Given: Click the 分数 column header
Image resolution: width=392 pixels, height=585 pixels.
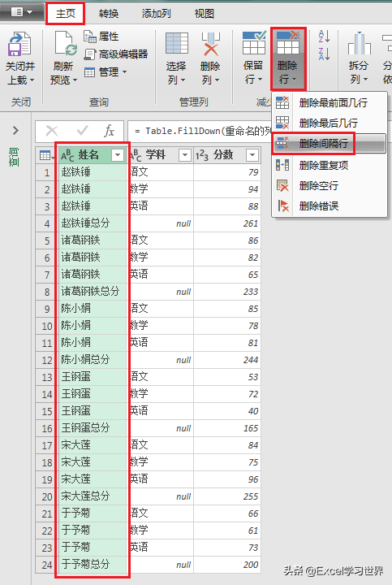Looking at the screenshot, I should tap(227, 155).
